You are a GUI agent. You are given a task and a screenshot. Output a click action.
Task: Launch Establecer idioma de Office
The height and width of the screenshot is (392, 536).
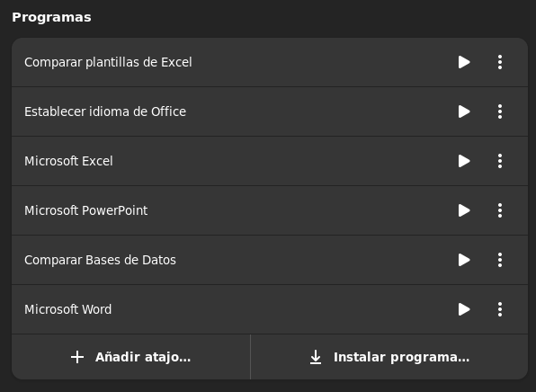tap(464, 111)
